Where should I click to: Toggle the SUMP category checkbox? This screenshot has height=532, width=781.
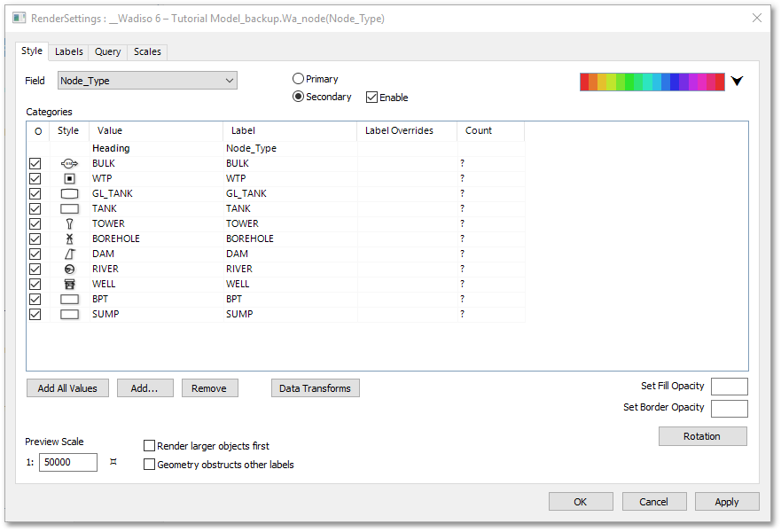35,314
